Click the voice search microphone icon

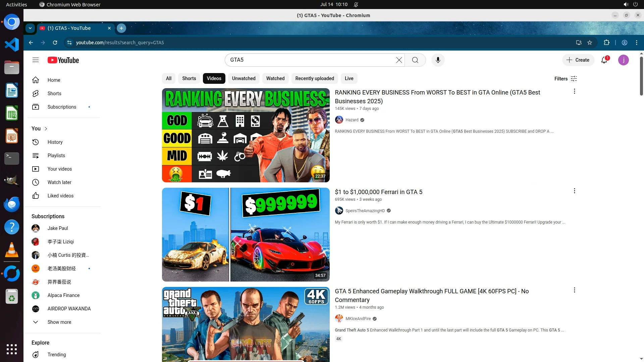pyautogui.click(x=438, y=60)
